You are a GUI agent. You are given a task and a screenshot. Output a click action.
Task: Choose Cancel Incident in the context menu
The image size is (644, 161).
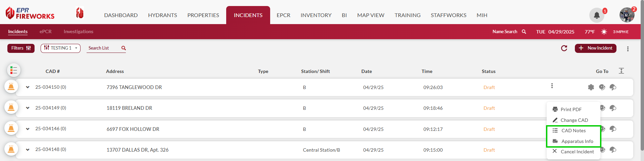tap(577, 152)
